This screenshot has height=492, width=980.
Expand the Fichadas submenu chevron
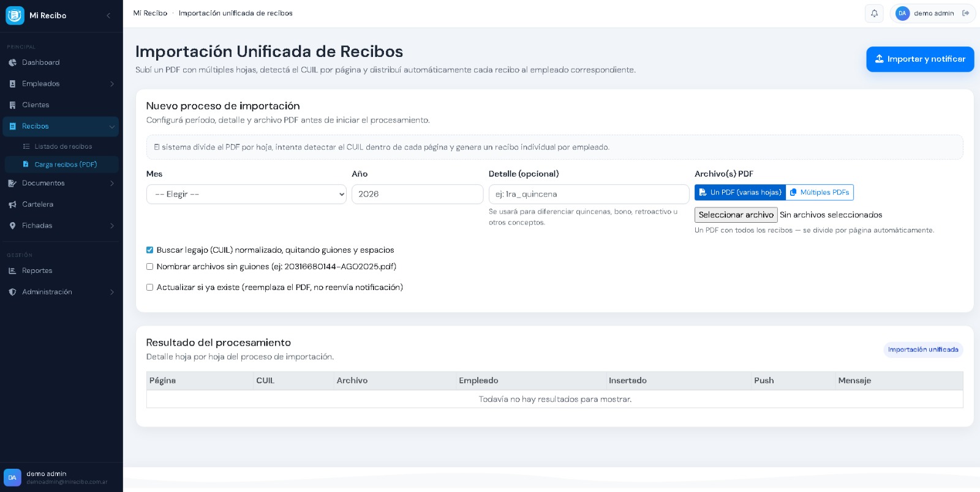click(112, 226)
